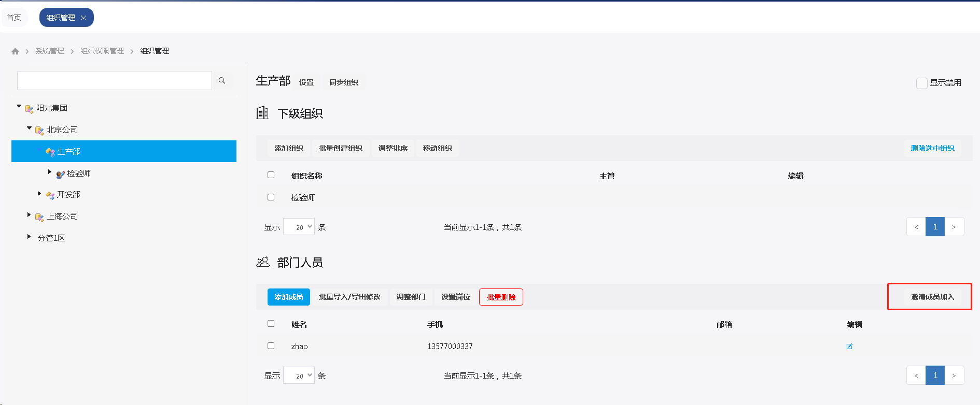Click the 调整排序 button
This screenshot has width=980, height=405.
(x=393, y=148)
